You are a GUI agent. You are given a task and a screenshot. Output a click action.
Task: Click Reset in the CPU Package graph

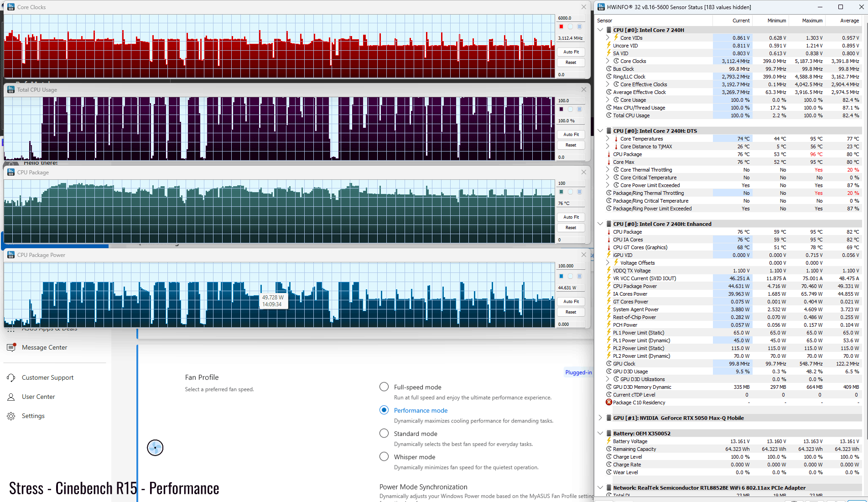571,228
